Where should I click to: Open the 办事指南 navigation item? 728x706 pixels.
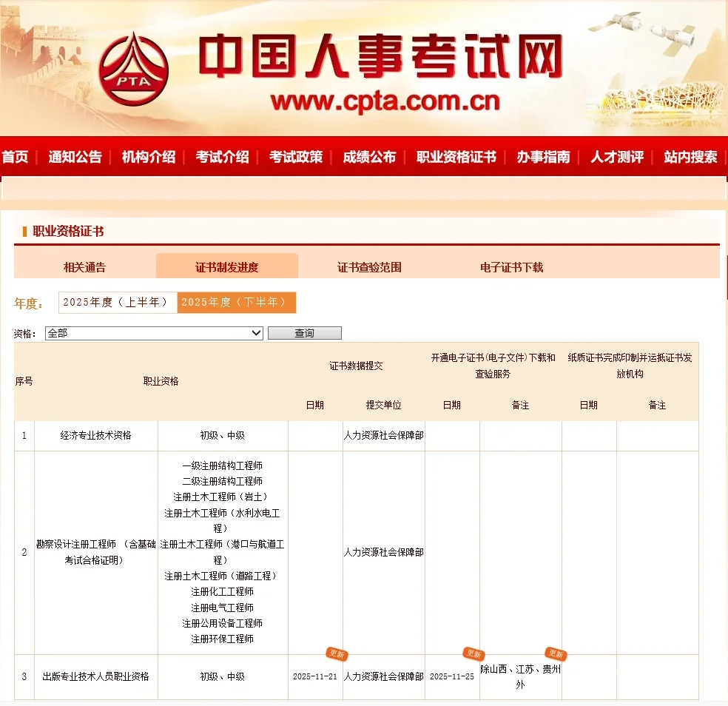point(543,157)
